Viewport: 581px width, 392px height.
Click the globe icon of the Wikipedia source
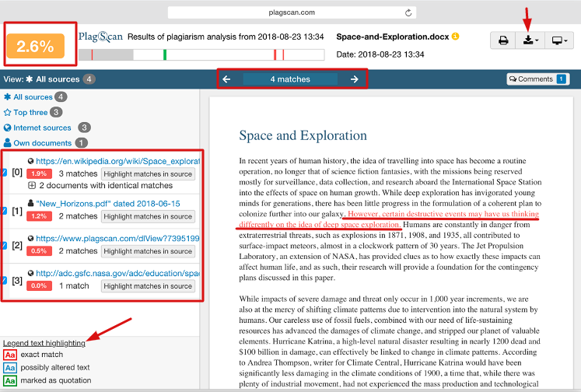tap(31, 161)
